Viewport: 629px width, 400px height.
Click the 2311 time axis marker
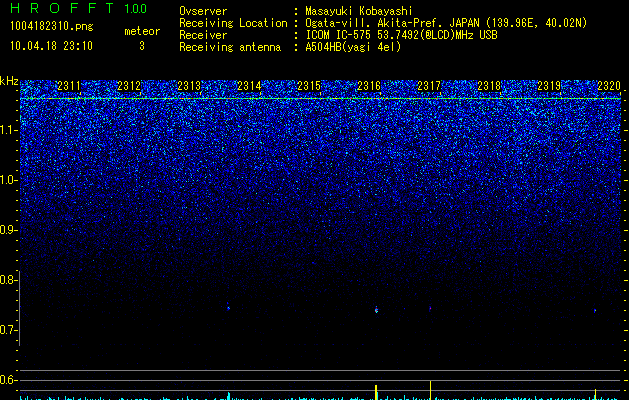(69, 86)
